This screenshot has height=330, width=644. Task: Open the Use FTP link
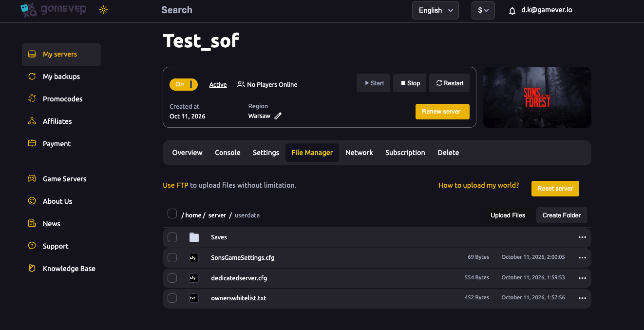pos(175,185)
